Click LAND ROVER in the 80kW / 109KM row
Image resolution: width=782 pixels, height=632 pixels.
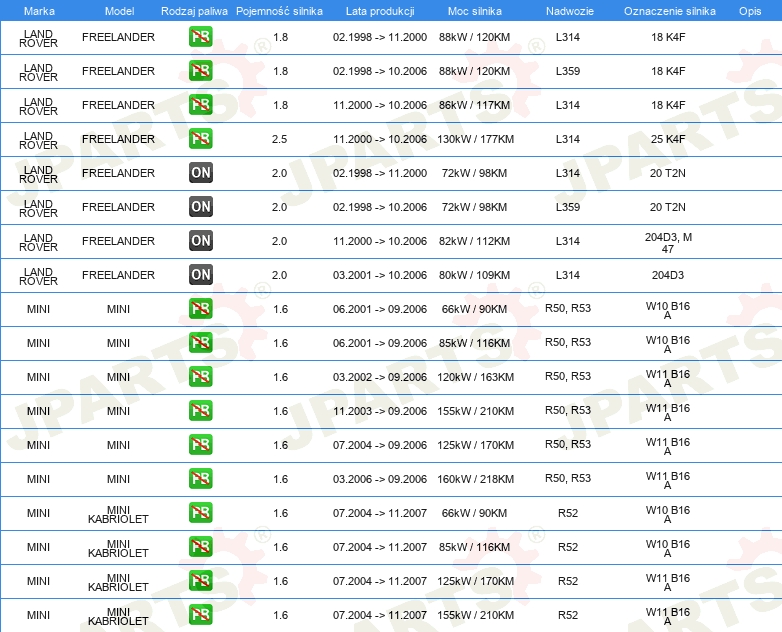[38, 276]
